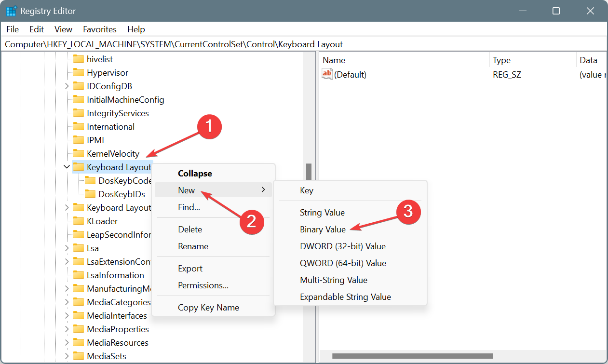Expand the MediaSets key
The width and height of the screenshot is (608, 364).
tap(67, 356)
